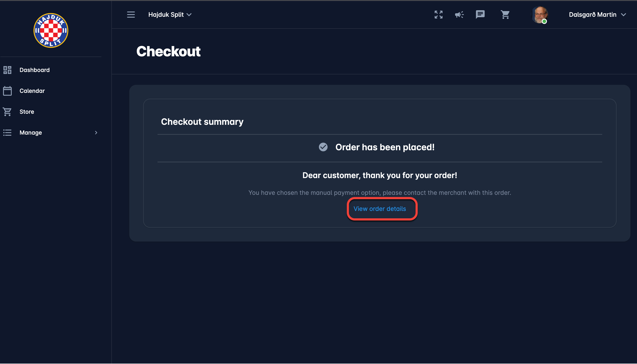Open the chat messages icon

click(480, 15)
